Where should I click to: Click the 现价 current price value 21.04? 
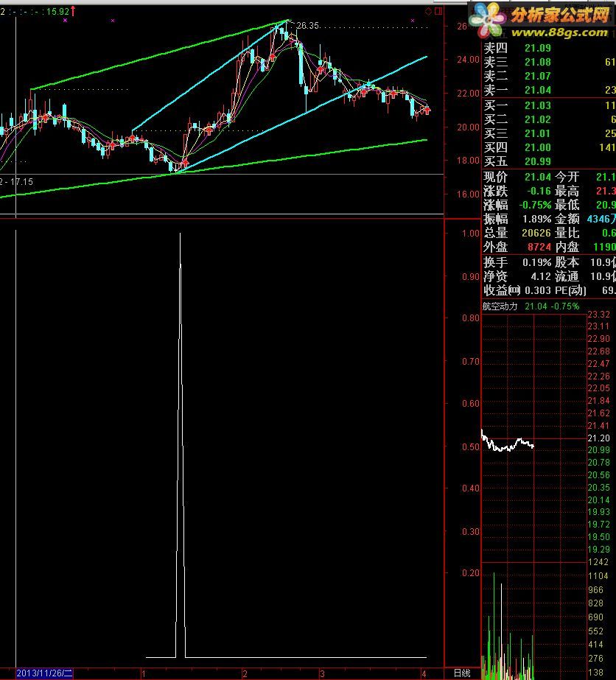coord(537,177)
